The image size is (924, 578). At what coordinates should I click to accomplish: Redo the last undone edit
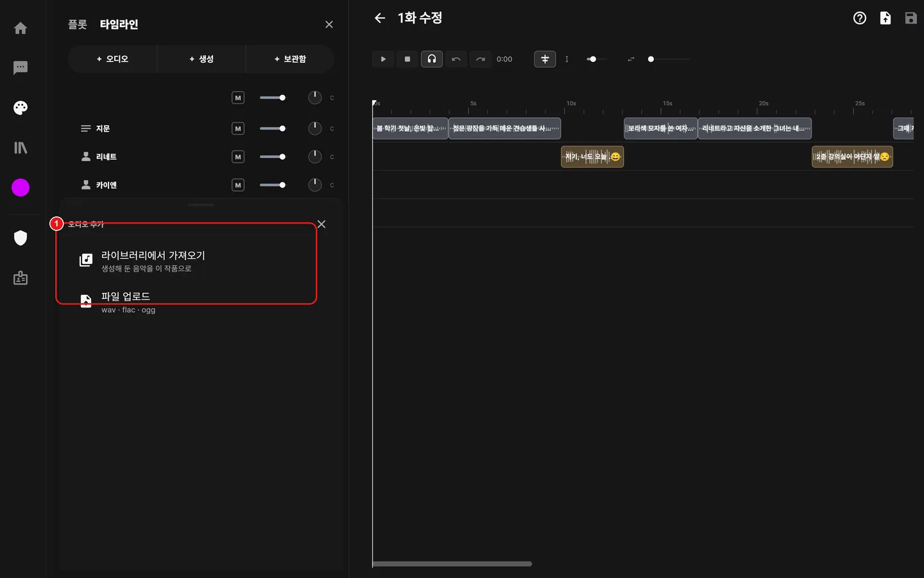(481, 59)
